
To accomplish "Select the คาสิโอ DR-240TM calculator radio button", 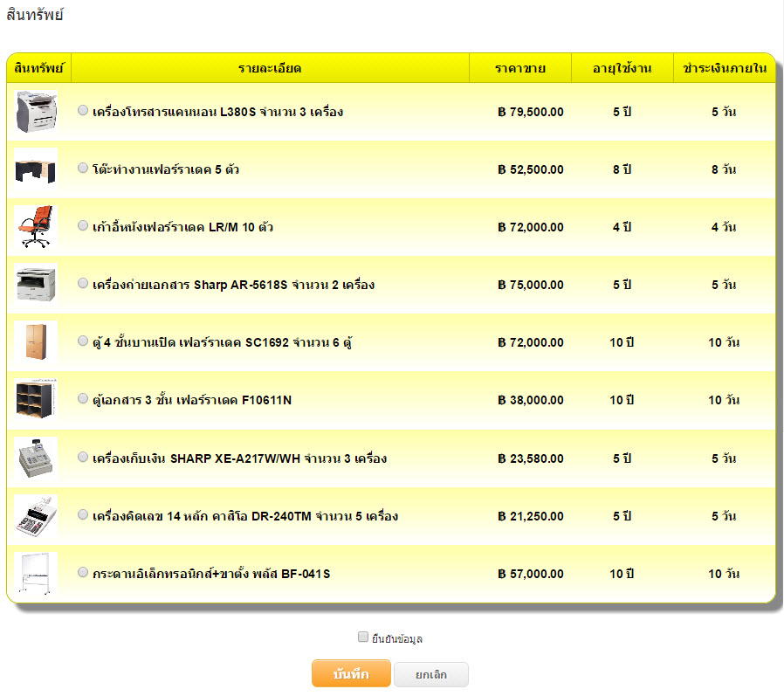I will (83, 514).
